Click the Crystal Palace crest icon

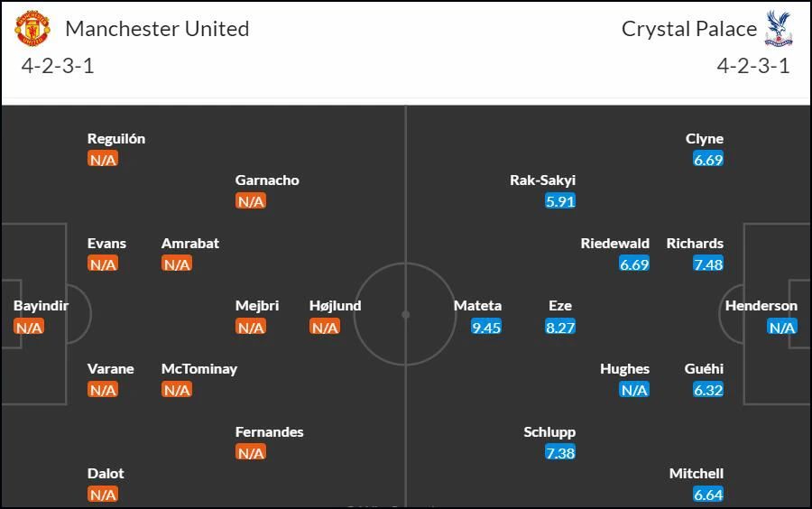(779, 29)
